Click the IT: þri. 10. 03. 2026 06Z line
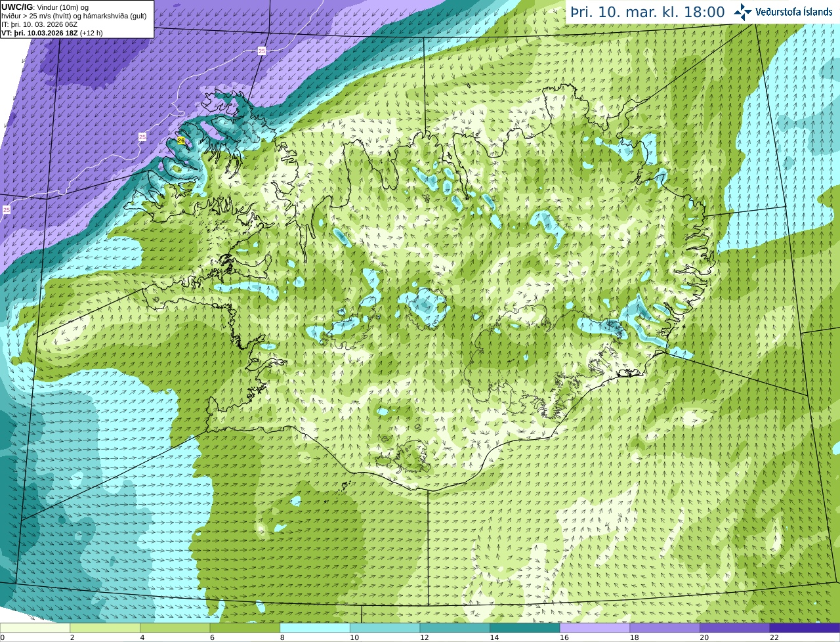This screenshot has height=642, width=840. (x=39, y=24)
